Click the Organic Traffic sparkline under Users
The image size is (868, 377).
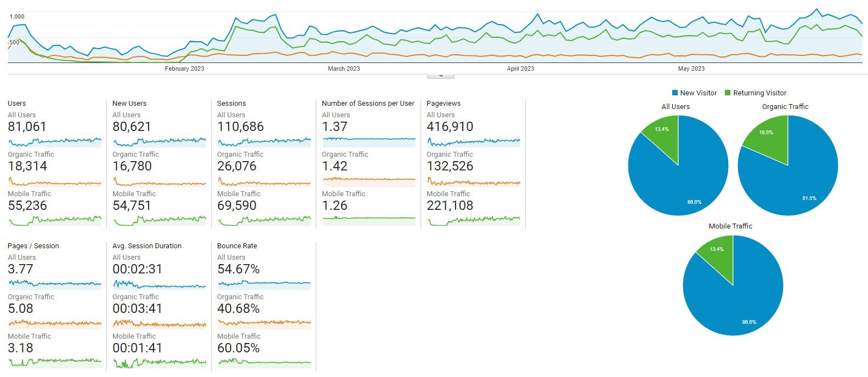point(55,181)
